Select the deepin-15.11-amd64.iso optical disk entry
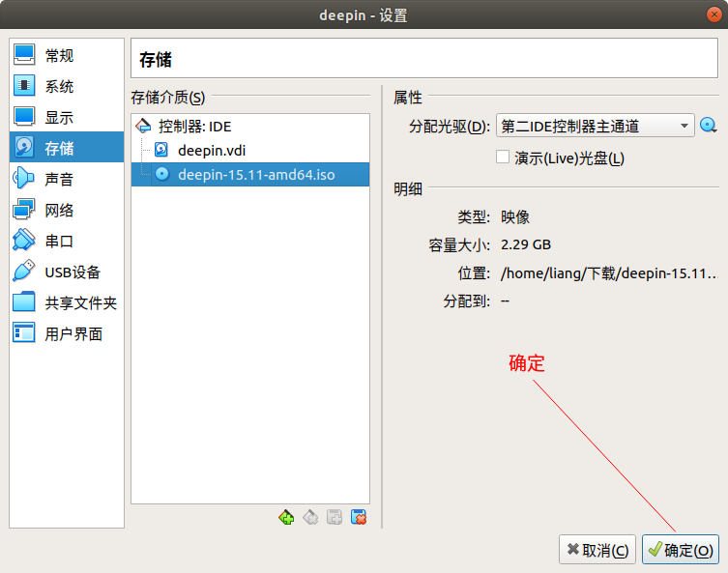Screen dimensions: 728x573 (x=250, y=175)
